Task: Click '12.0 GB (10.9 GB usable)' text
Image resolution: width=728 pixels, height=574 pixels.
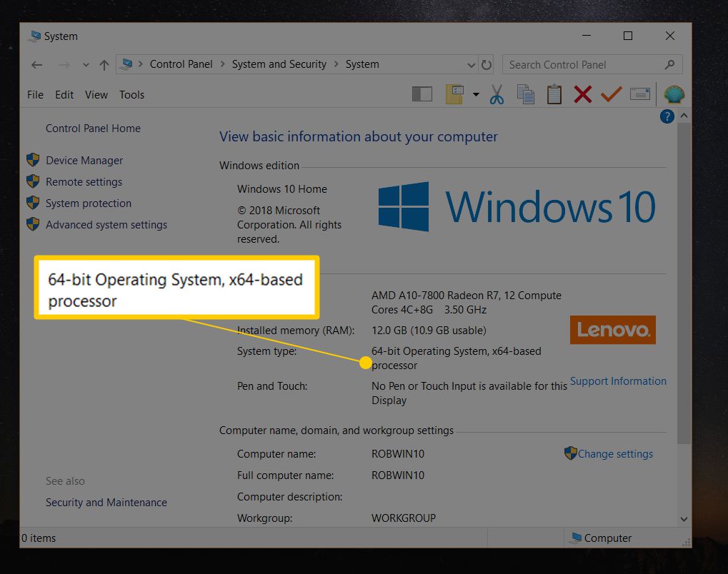Action: pos(429,331)
